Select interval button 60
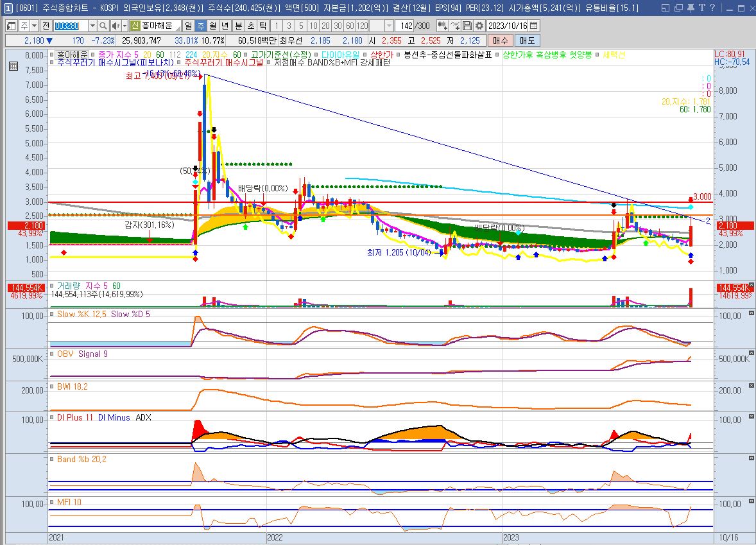756x545 pixels. tap(350, 26)
